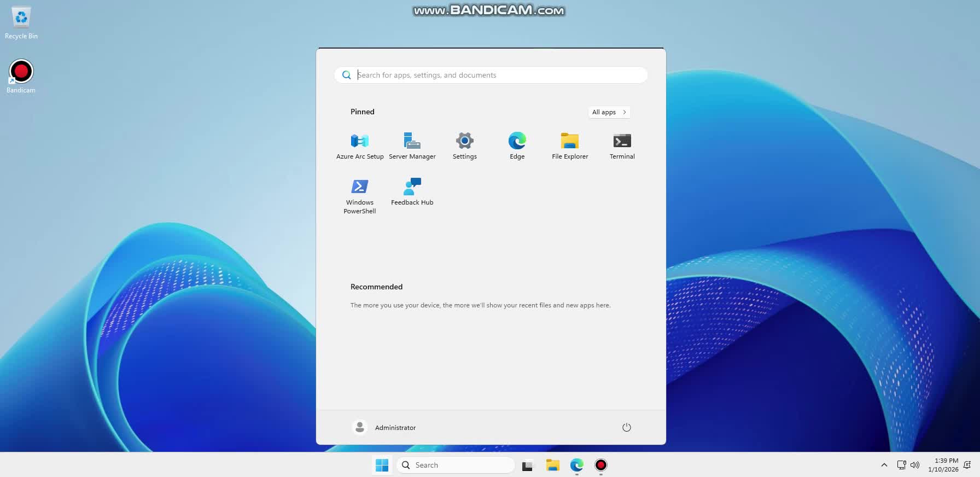Show All apps list
This screenshot has width=980, height=477.
coord(609,112)
